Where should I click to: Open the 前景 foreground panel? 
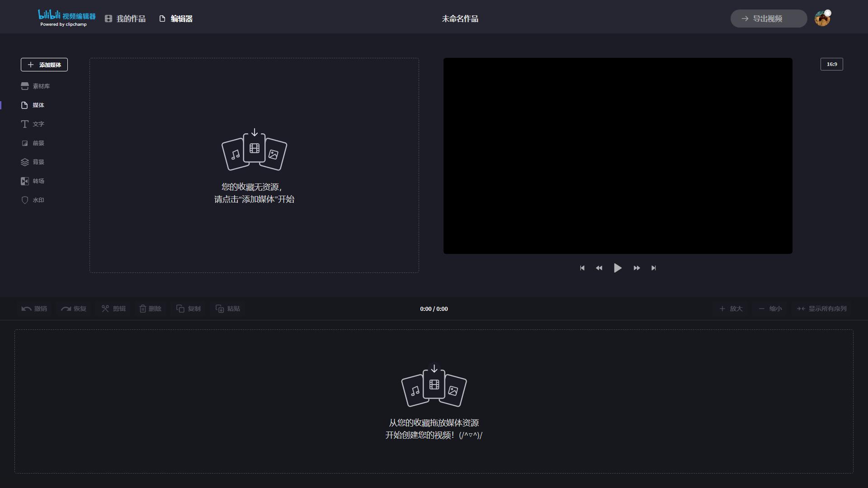pyautogui.click(x=33, y=143)
